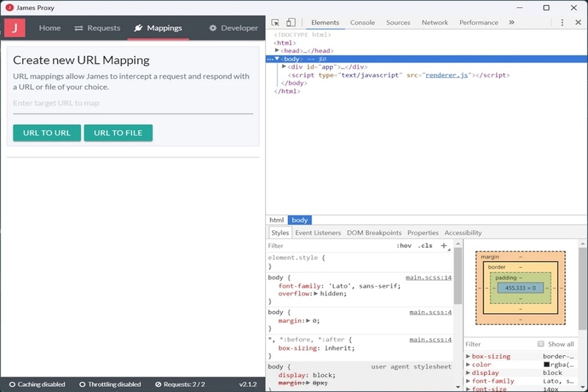
Task: Select the inspect element picker icon
Action: pyautogui.click(x=275, y=23)
